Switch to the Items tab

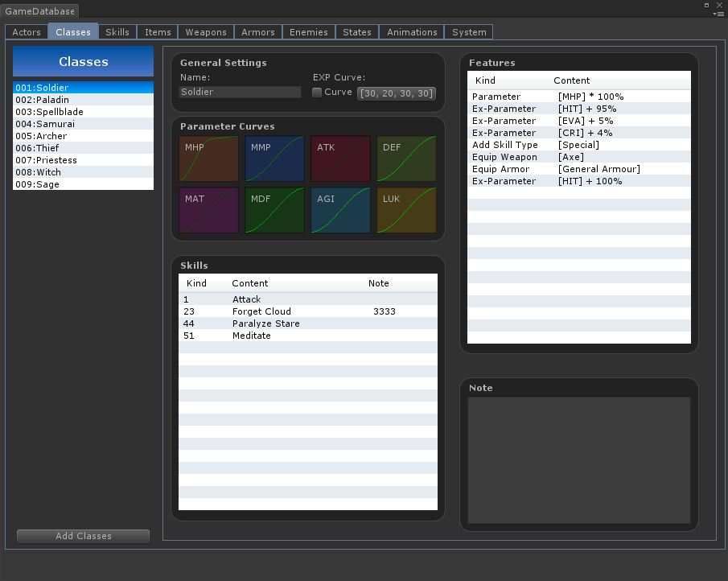point(158,32)
